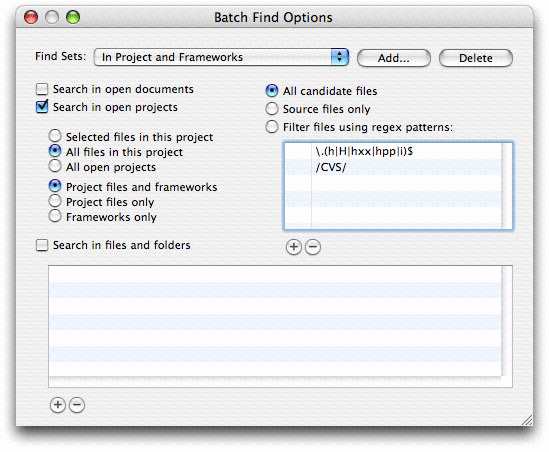Screen dimensions: 549x452
Task: Enable Search in files and folders checkbox
Action: tap(42, 245)
